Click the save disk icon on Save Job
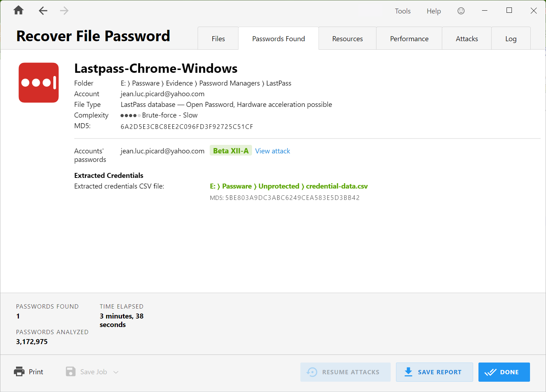The height and width of the screenshot is (392, 546). (71, 371)
